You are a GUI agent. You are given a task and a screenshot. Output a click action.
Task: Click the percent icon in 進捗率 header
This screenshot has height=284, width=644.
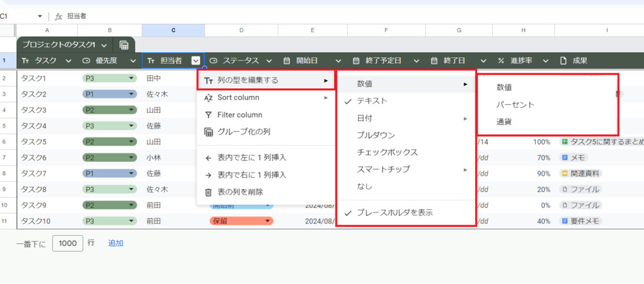point(500,61)
